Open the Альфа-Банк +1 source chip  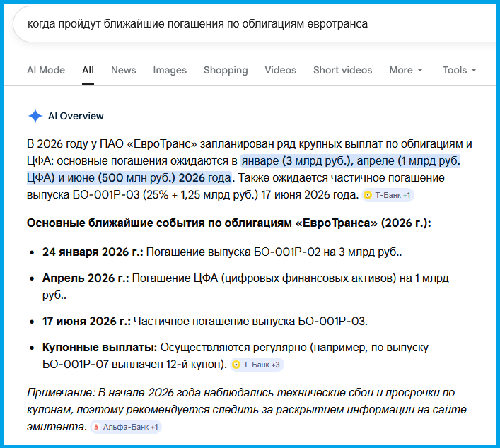click(x=126, y=427)
